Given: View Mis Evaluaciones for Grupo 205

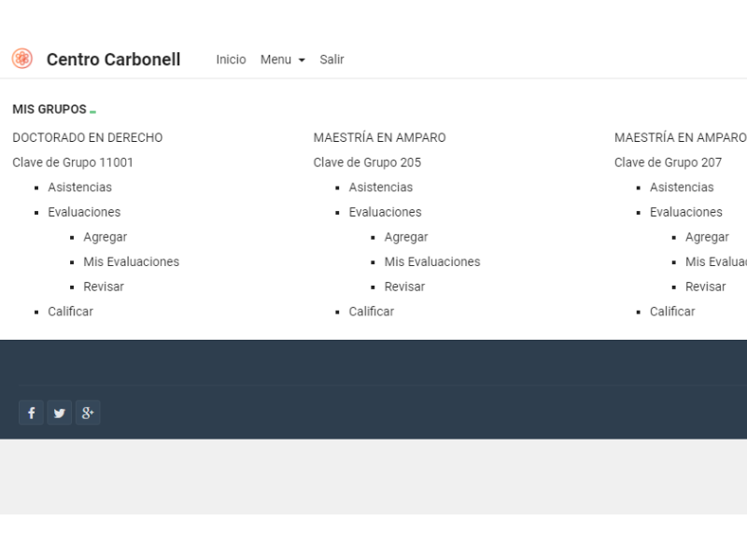Looking at the screenshot, I should pyautogui.click(x=431, y=262).
